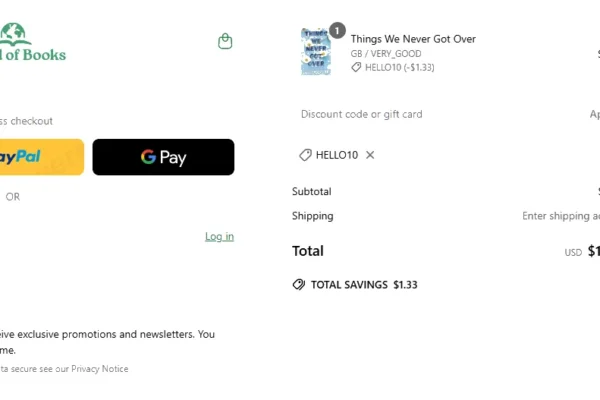Screen dimensions: 600x400
Task: Click the TOTAL SAVINGS $1.33 text
Action: pyautogui.click(x=364, y=285)
